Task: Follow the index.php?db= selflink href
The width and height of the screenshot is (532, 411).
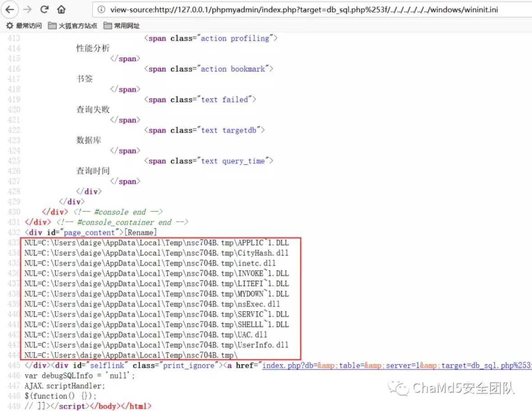Action: click(397, 365)
